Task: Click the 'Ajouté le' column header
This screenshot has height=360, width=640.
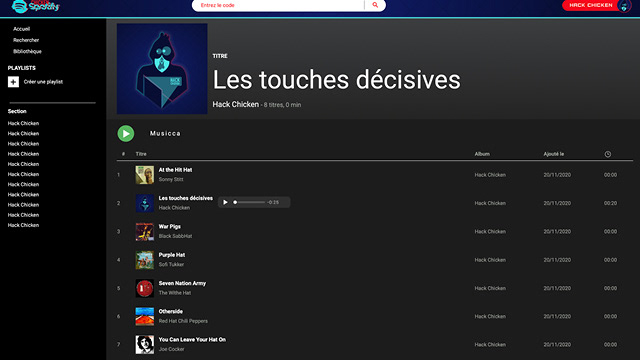Action: 553,154
